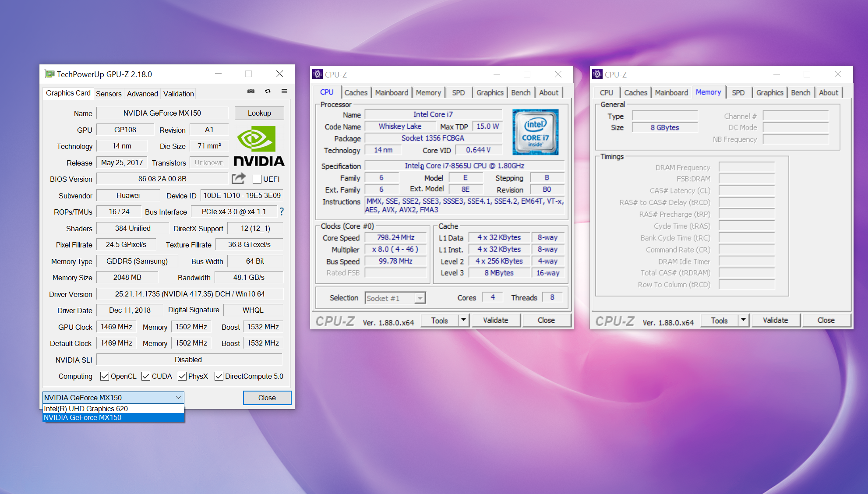Click the Lookup button in GPU-Z
Viewport: 868px width, 494px height.
259,113
